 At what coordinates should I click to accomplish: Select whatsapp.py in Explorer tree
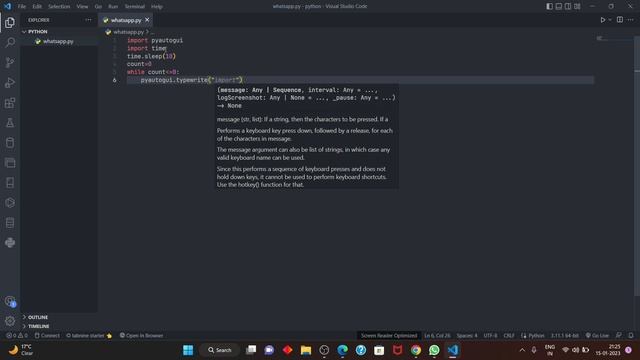click(x=59, y=41)
